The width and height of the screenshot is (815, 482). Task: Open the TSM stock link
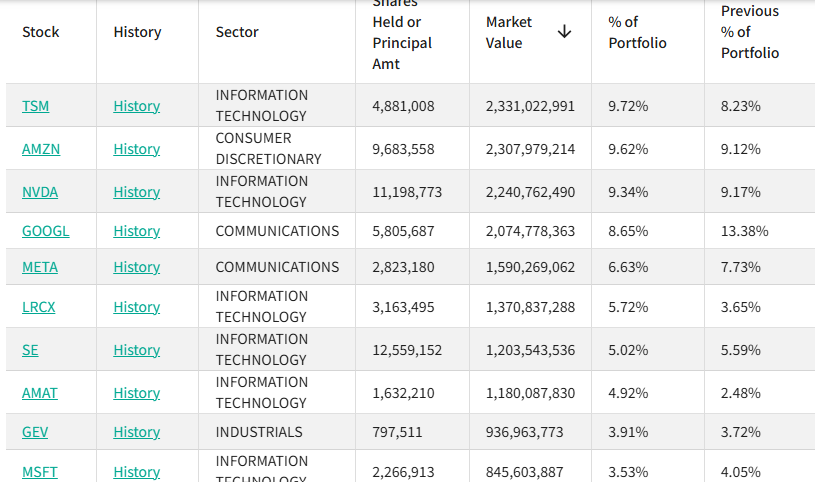[x=35, y=106]
